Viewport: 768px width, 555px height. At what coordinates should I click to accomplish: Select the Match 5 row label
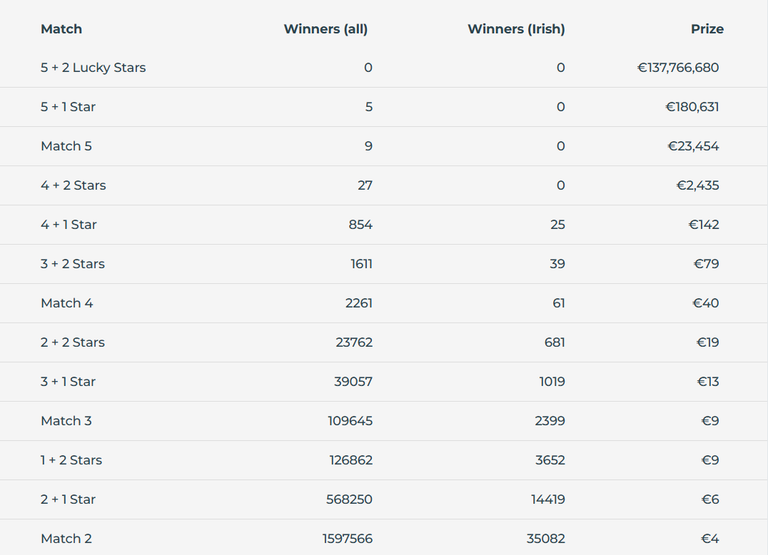tap(66, 146)
